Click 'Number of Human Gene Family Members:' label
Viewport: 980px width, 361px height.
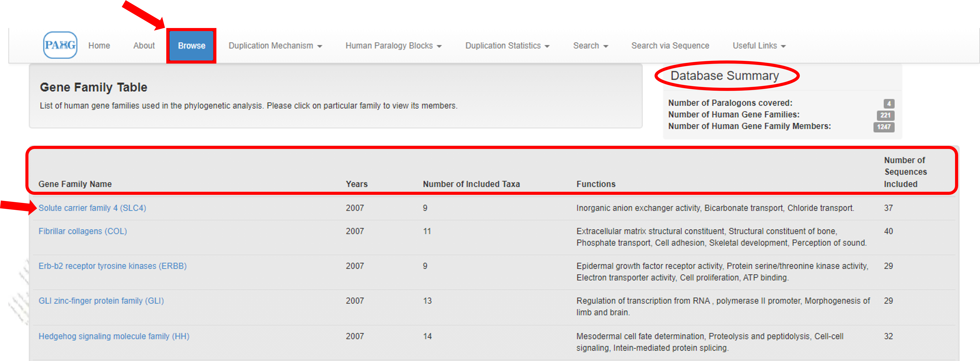[749, 126]
